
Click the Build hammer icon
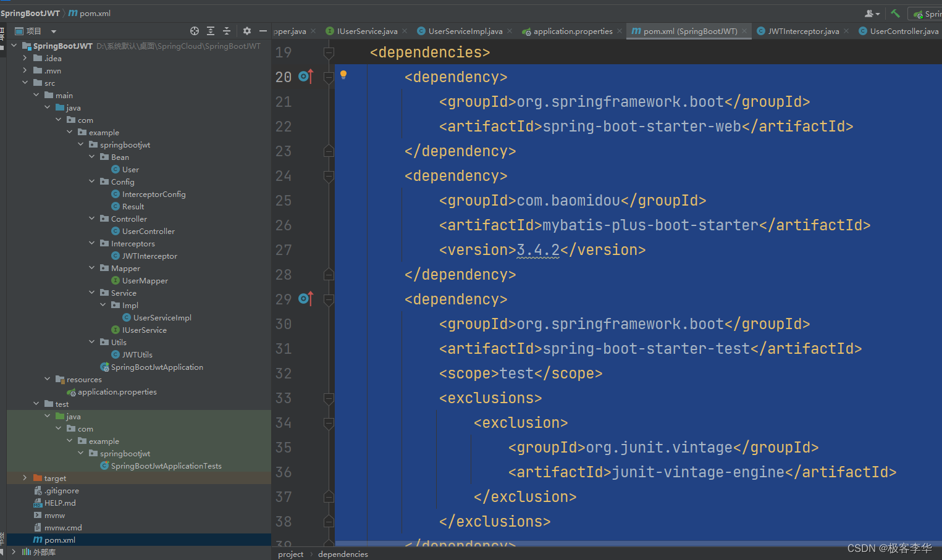point(895,13)
